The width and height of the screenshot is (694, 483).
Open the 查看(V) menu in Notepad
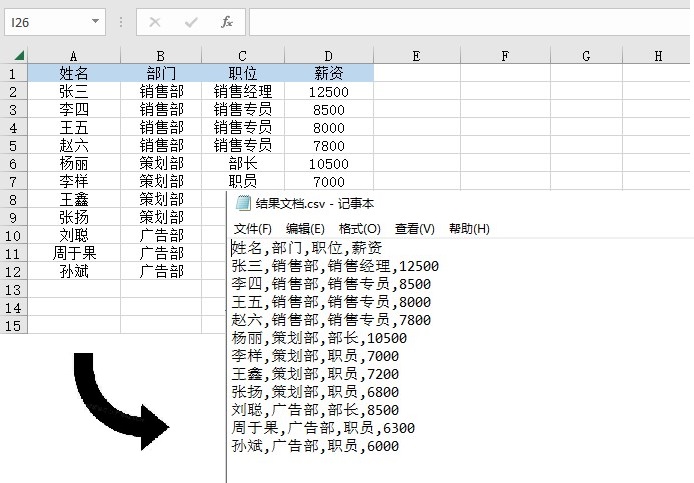pyautogui.click(x=414, y=229)
